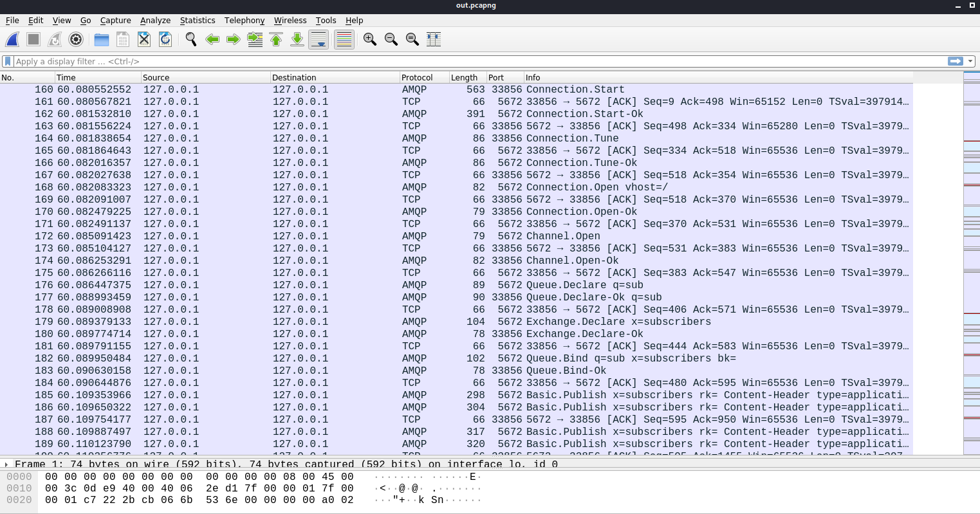Expand the Frame 1 details tree

[x=6, y=464]
